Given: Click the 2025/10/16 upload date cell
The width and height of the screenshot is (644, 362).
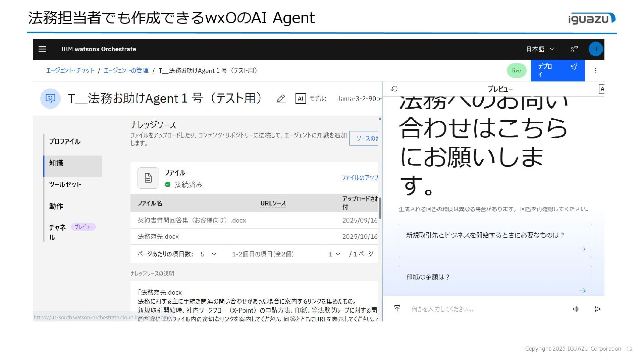Looking at the screenshot, I should (360, 237).
